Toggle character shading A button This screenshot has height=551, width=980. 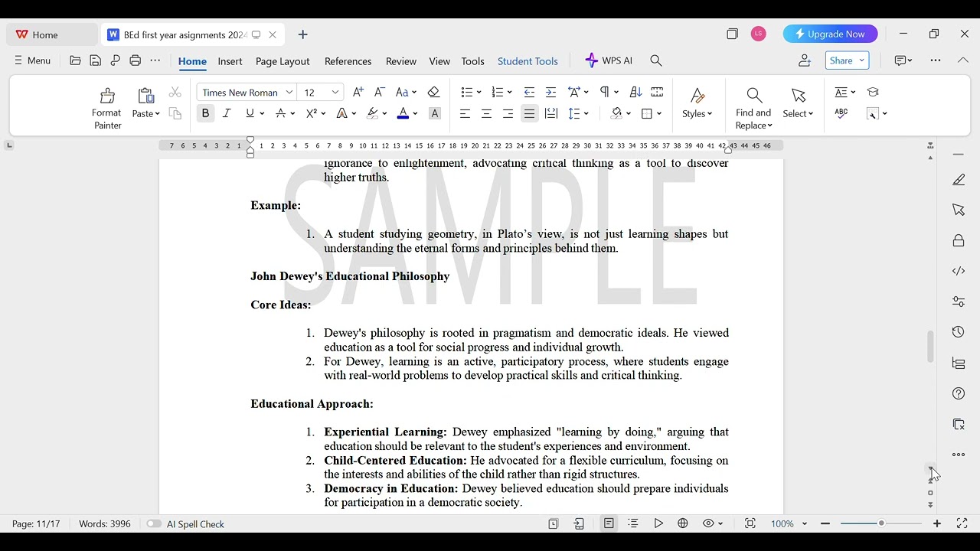(x=435, y=113)
